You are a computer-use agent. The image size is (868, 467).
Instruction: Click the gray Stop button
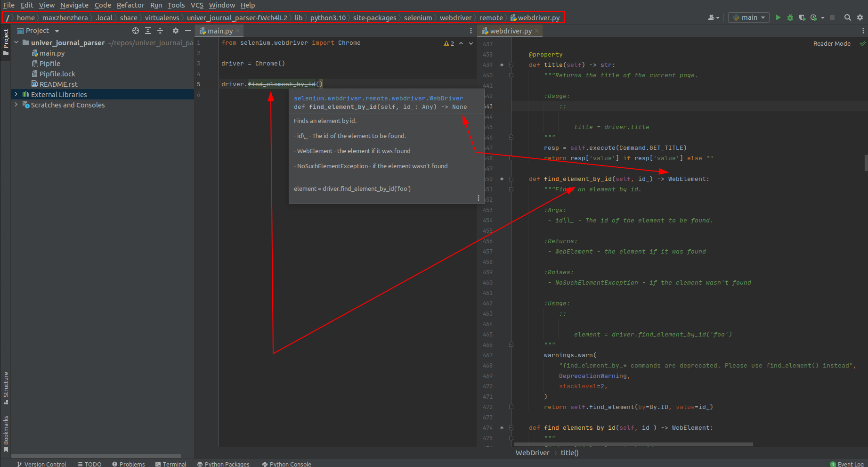pyautogui.click(x=832, y=17)
